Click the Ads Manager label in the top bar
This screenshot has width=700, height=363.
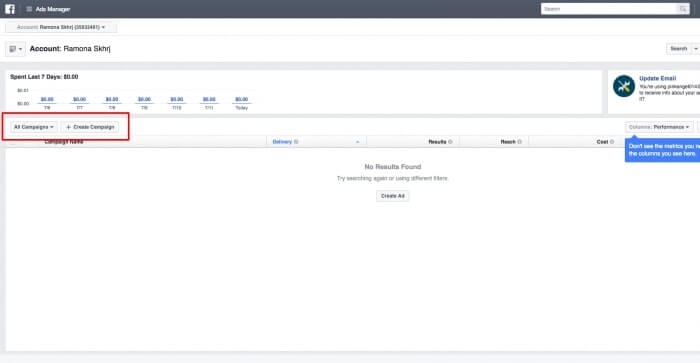tap(53, 9)
